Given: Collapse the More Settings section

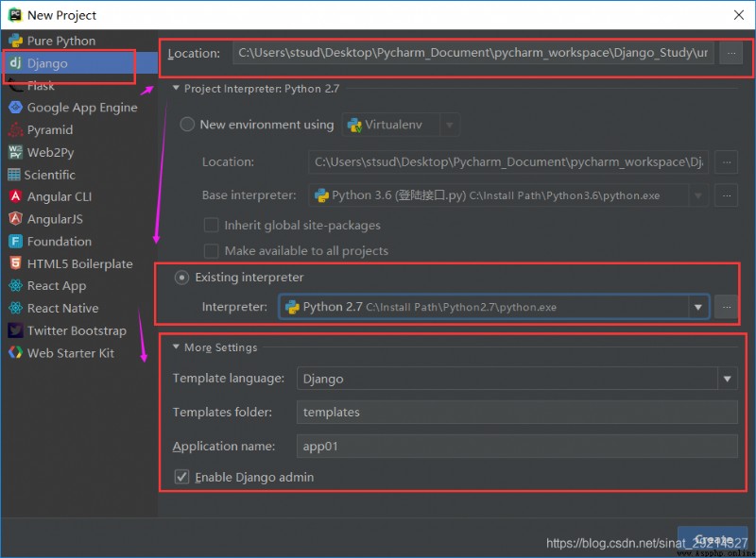Looking at the screenshot, I should tap(176, 347).
